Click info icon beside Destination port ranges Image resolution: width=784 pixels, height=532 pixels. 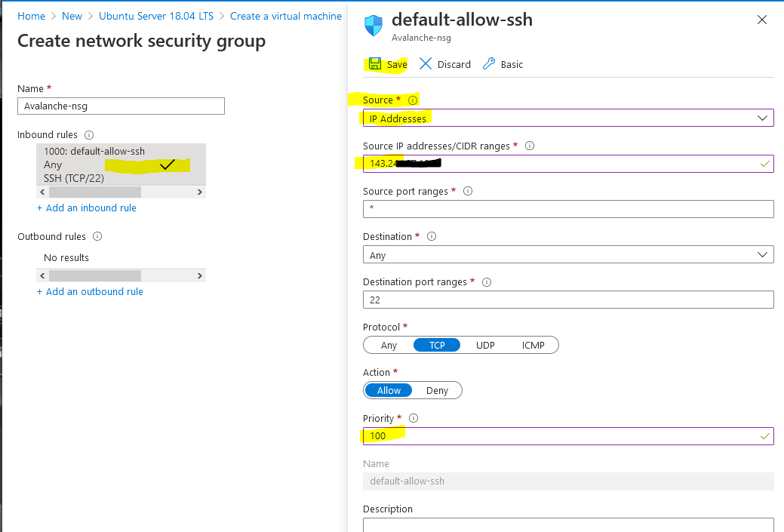click(487, 282)
